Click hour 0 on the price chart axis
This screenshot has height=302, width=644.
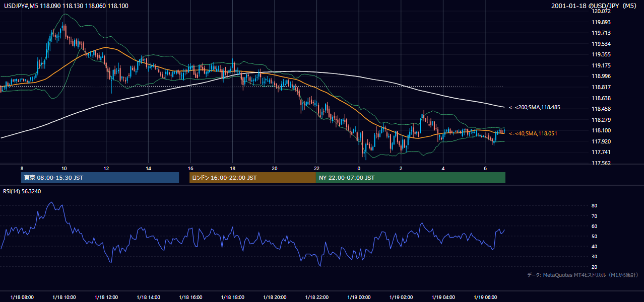tap(359, 168)
